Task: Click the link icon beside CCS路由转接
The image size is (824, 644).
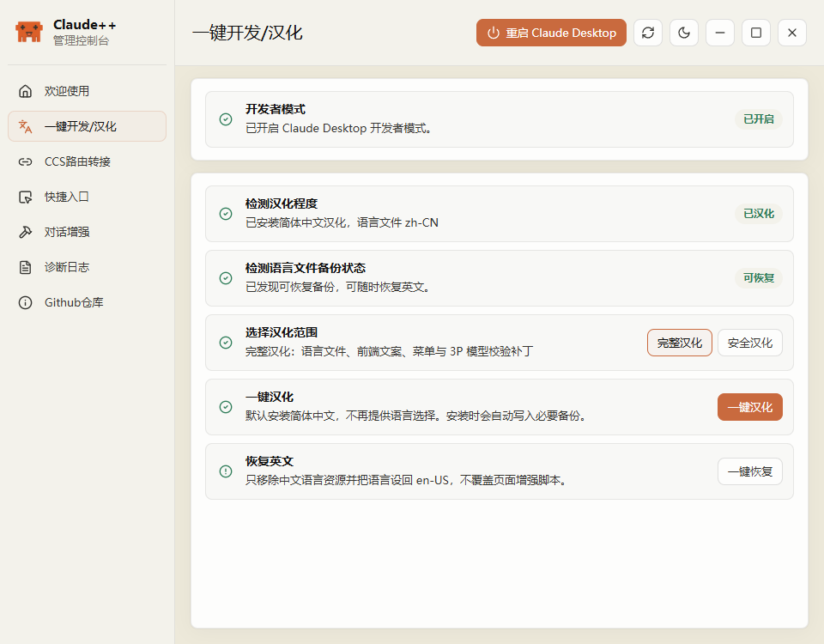Action: coord(25,161)
